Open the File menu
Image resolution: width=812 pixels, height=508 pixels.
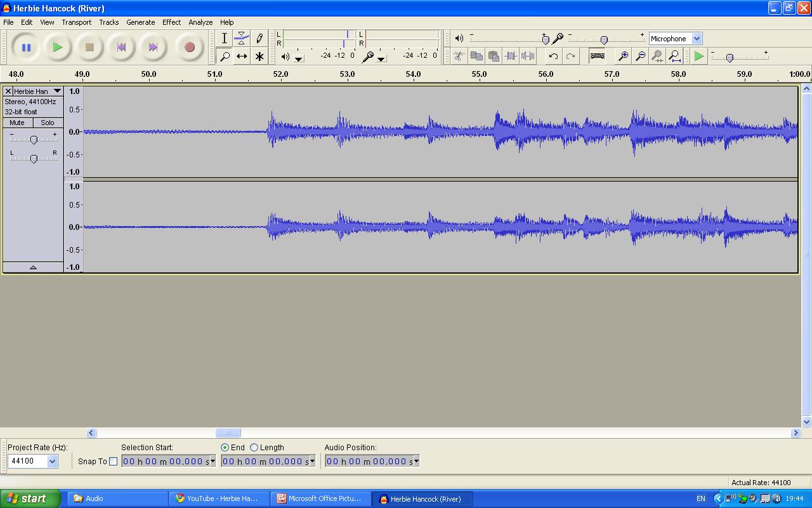click(x=8, y=22)
